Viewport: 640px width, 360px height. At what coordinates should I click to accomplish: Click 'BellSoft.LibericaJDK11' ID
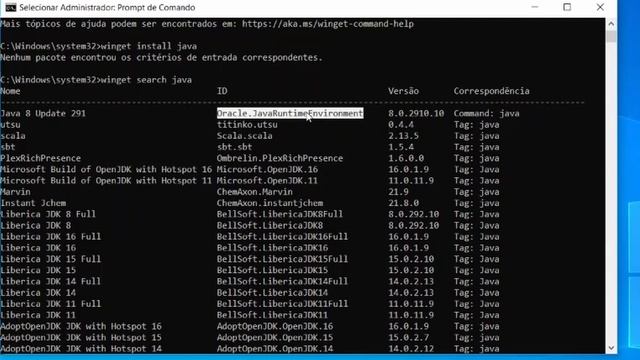[272, 315]
